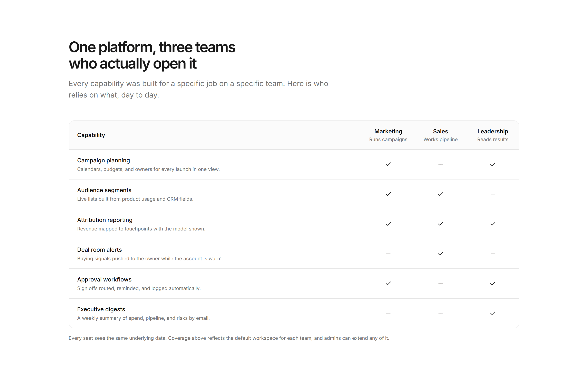The width and height of the screenshot is (588, 381).
Task: Click the 'Runs campaigns' subheading
Action: tap(388, 140)
